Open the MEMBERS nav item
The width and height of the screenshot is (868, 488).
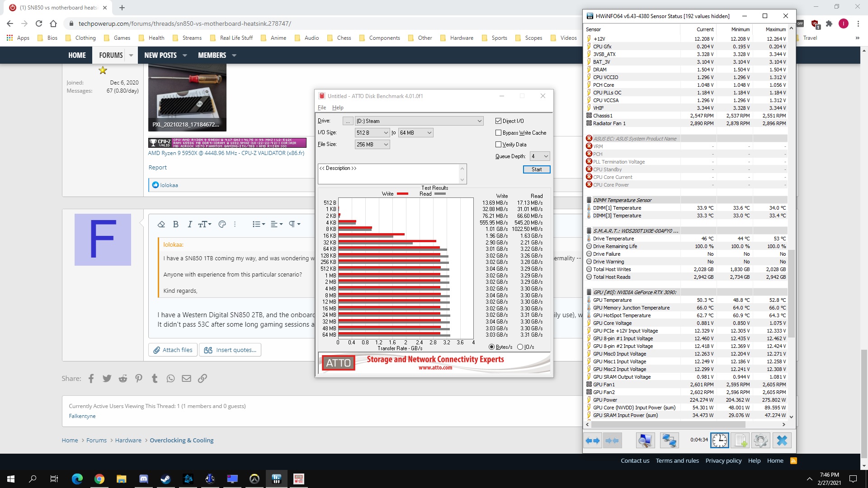click(212, 55)
